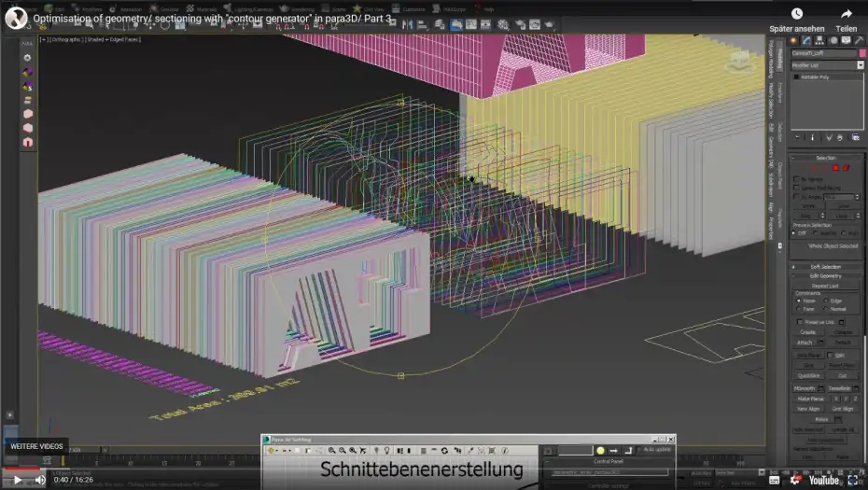Select Polygon sub-object level icon
The width and height of the screenshot is (868, 490).
tap(836, 168)
